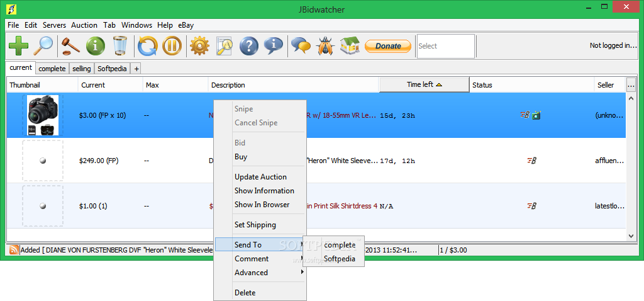Open the Help menu
The height and width of the screenshot is (301, 644).
[165, 25]
